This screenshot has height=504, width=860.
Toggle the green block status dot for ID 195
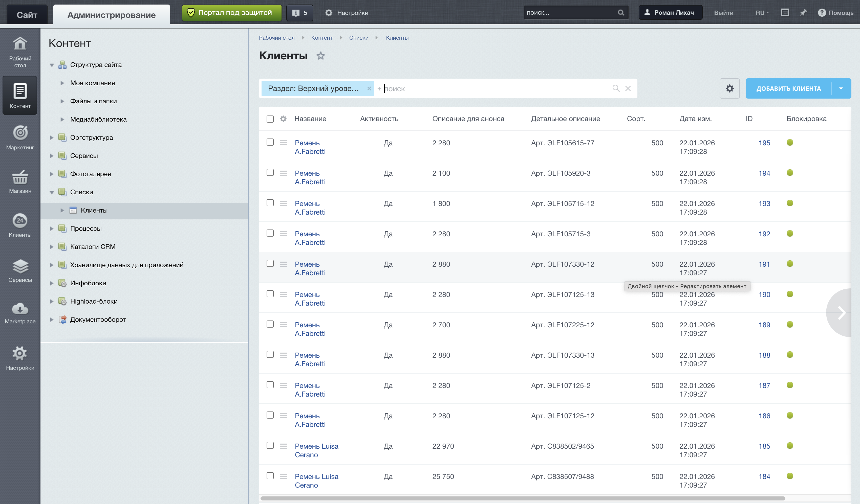(790, 143)
